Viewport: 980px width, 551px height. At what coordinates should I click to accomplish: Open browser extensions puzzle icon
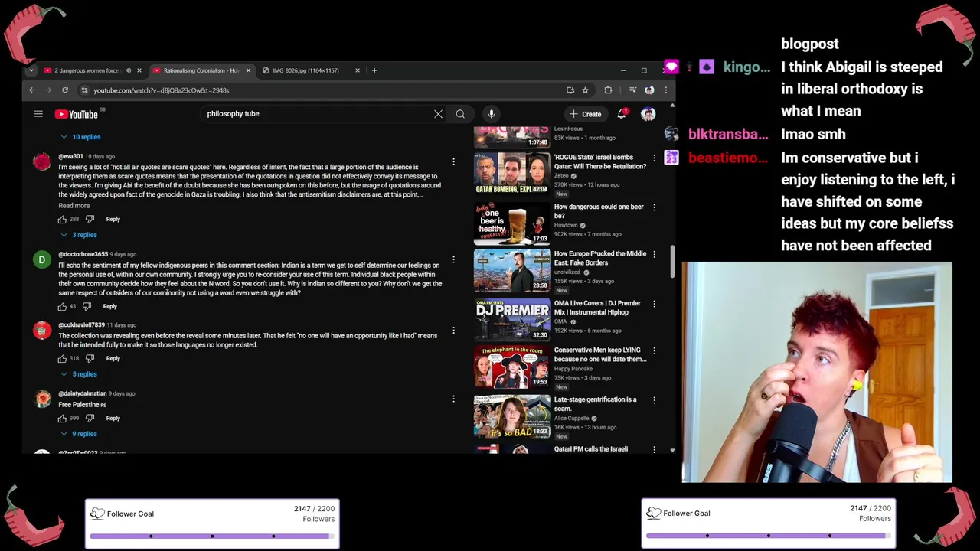(608, 90)
